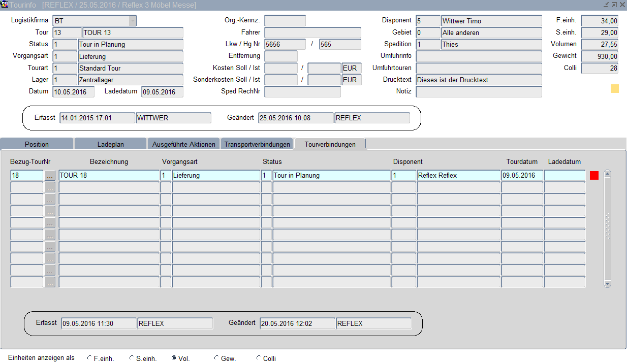
Task: Switch to the Ausgeführte Aktionen tab
Action: coord(183,144)
